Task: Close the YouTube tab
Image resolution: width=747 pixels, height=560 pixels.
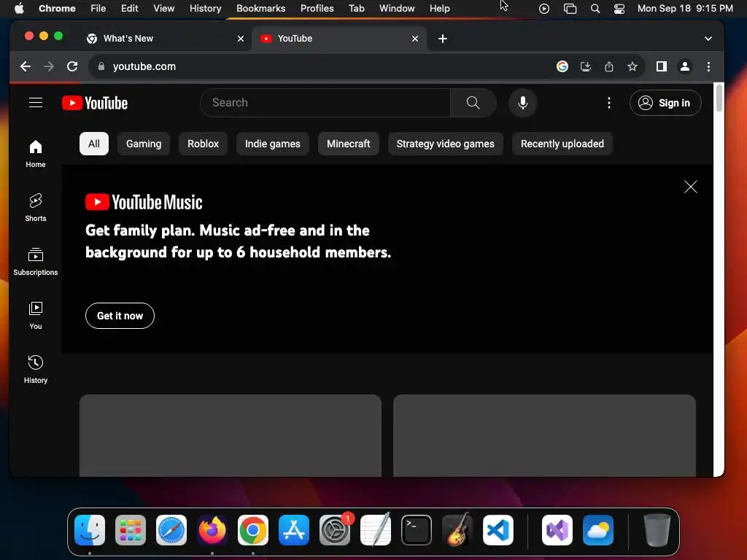Action: [x=415, y=39]
